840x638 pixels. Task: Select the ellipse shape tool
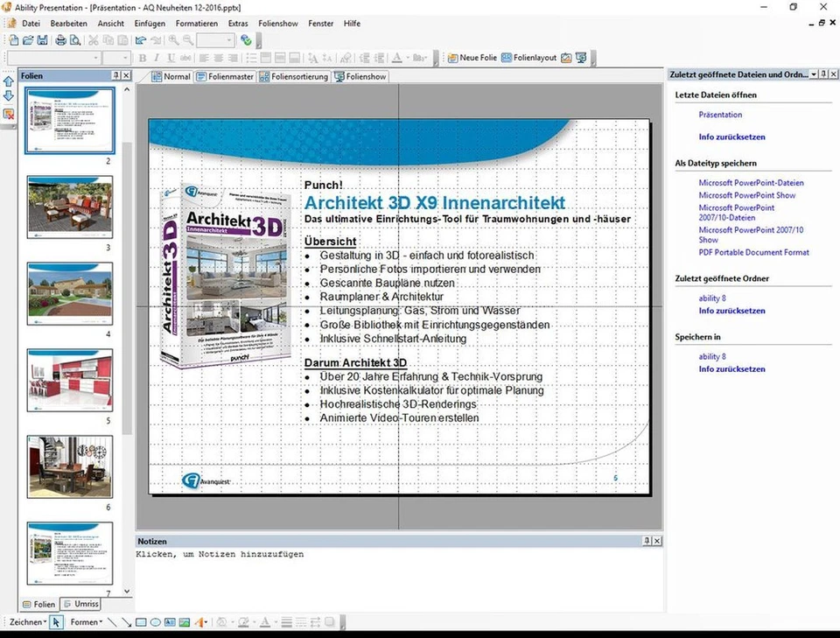(155, 621)
